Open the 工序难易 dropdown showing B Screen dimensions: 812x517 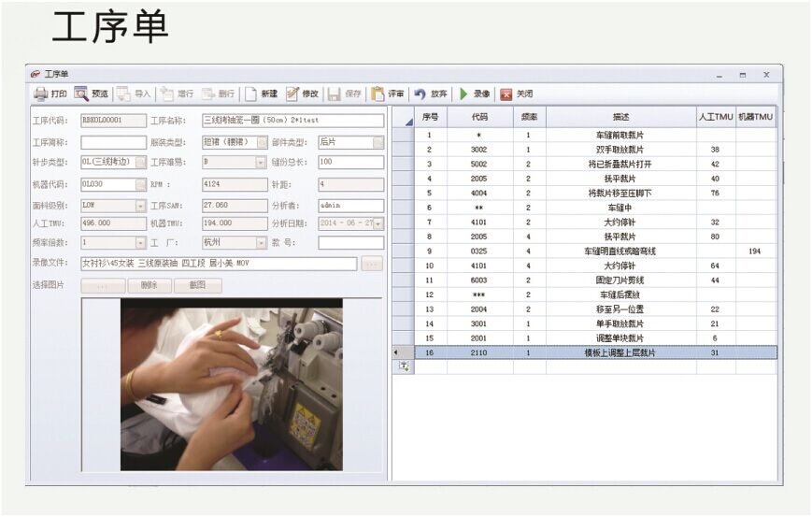tap(261, 162)
